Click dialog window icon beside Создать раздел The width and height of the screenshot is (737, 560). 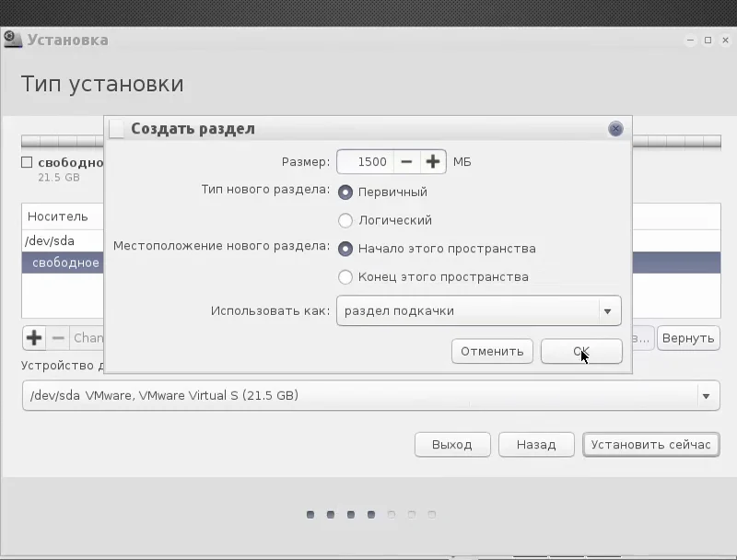tap(116, 129)
